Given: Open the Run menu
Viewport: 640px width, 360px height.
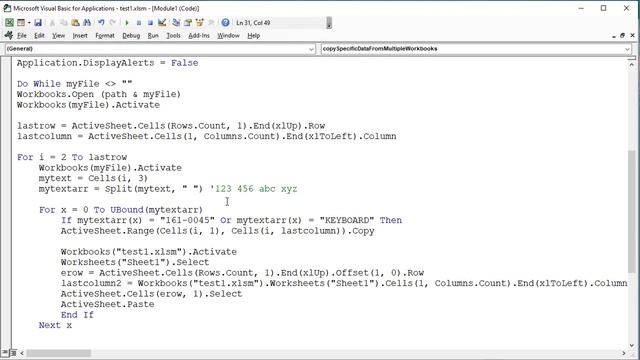Looking at the screenshot, I should [153, 36].
